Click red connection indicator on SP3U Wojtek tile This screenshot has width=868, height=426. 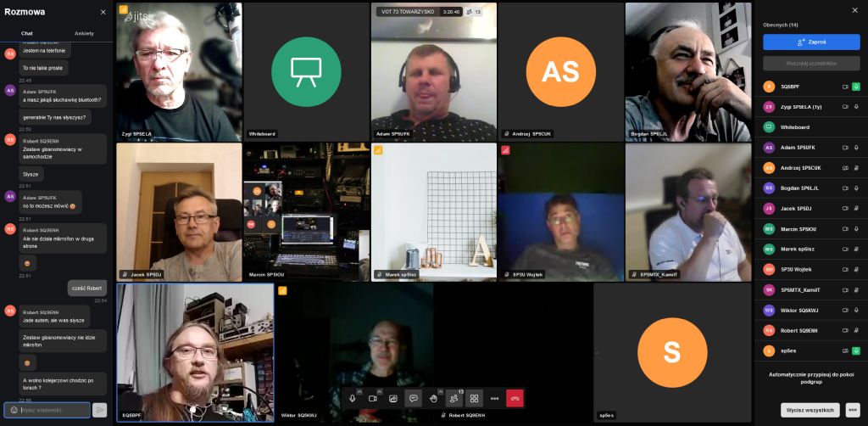(505, 150)
